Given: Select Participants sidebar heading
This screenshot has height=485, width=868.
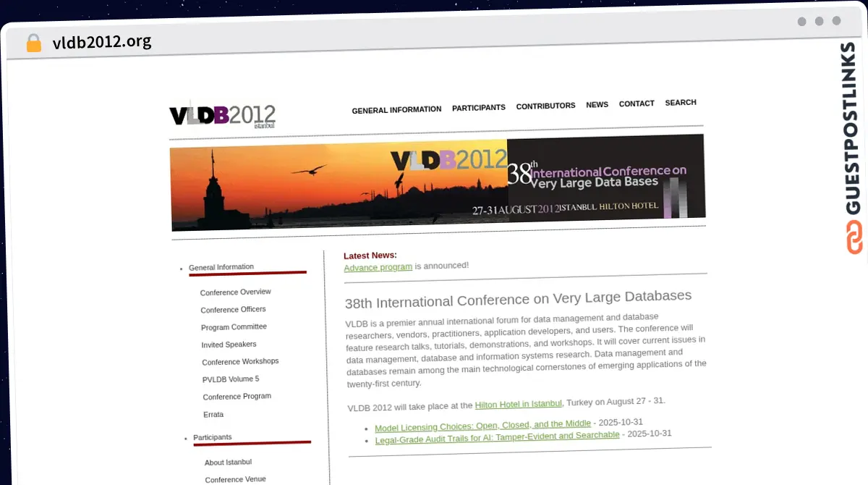Looking at the screenshot, I should click(212, 438).
